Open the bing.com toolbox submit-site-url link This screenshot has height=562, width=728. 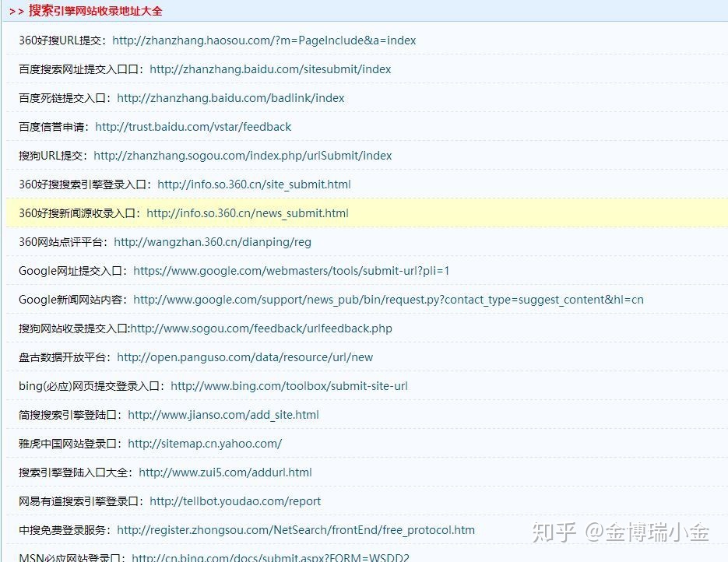289,386
